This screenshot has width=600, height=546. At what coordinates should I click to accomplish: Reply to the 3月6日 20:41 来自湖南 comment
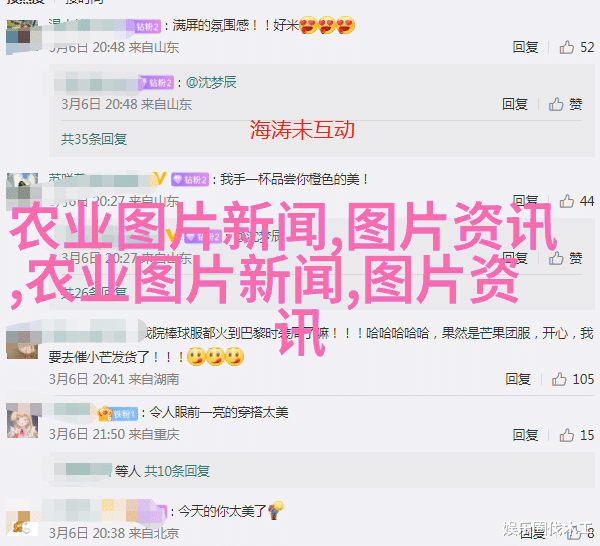(518, 379)
